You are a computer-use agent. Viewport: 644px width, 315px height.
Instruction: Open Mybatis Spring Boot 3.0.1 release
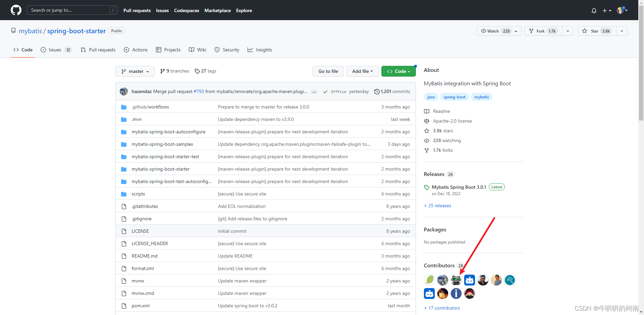pos(459,187)
